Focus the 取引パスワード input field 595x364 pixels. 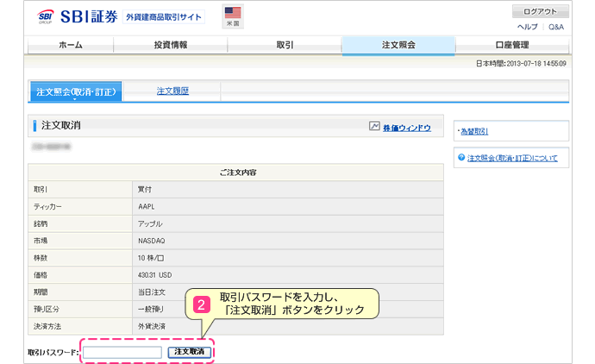click(x=122, y=352)
